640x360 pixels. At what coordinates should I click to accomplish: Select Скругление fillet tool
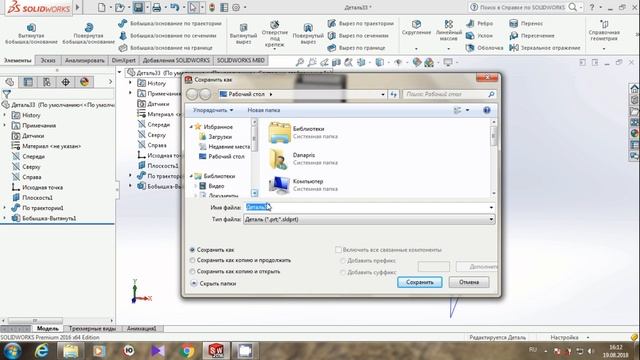tap(416, 28)
